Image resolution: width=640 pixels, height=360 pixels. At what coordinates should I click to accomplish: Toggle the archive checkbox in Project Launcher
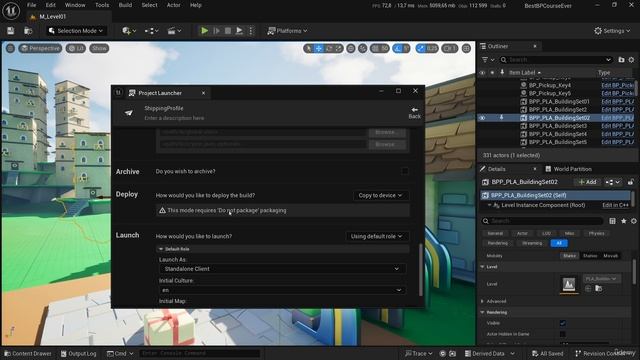pyautogui.click(x=404, y=171)
